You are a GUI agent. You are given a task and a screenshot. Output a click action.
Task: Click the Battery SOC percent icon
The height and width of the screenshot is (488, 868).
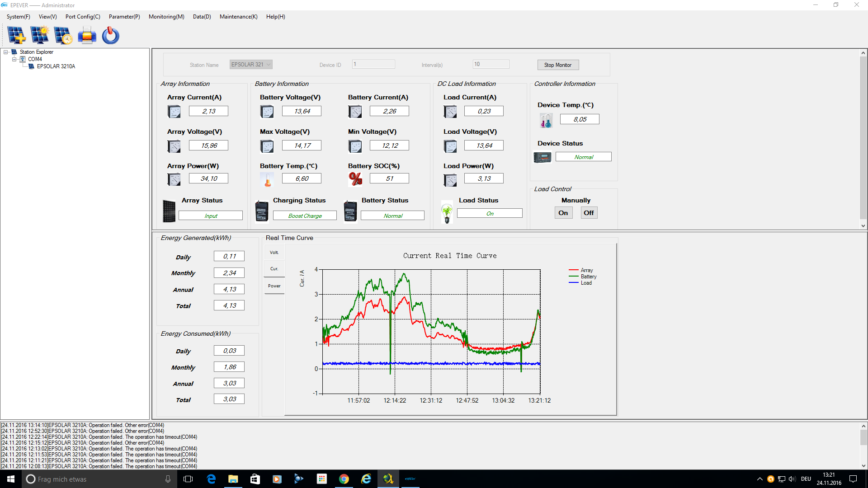[355, 179]
